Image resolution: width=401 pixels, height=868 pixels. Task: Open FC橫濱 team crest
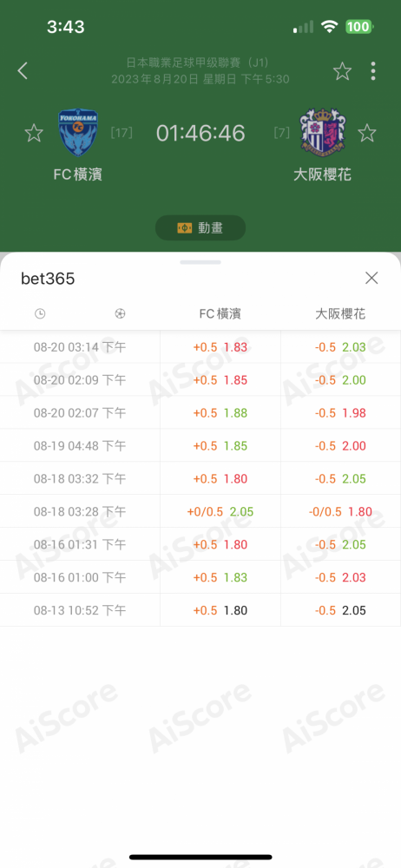77,133
